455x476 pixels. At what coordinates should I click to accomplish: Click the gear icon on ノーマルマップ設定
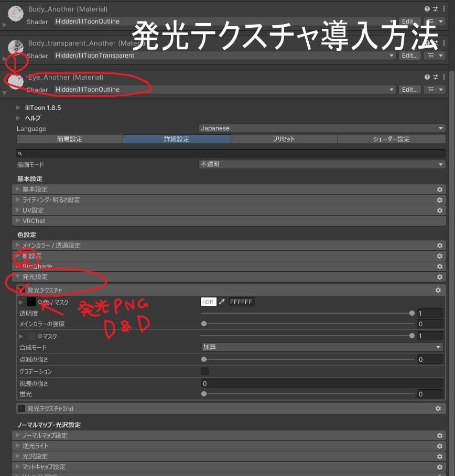pyautogui.click(x=440, y=435)
